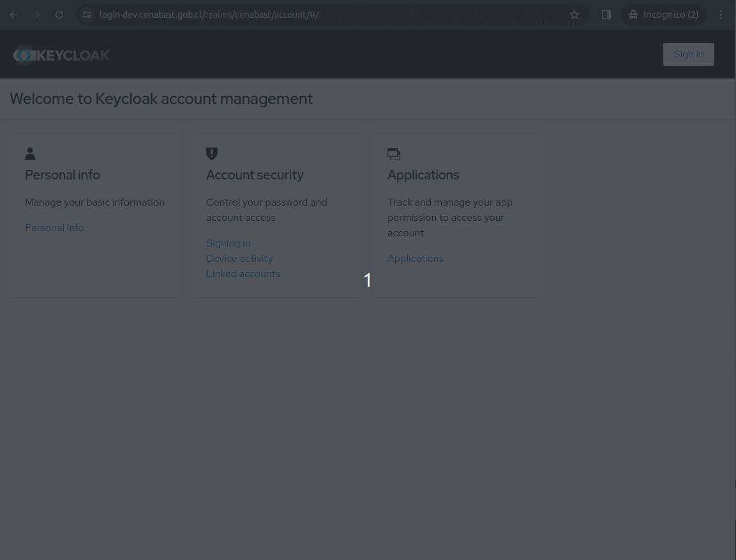Click the Personal info person icon
The height and width of the screenshot is (560, 736).
30,153
